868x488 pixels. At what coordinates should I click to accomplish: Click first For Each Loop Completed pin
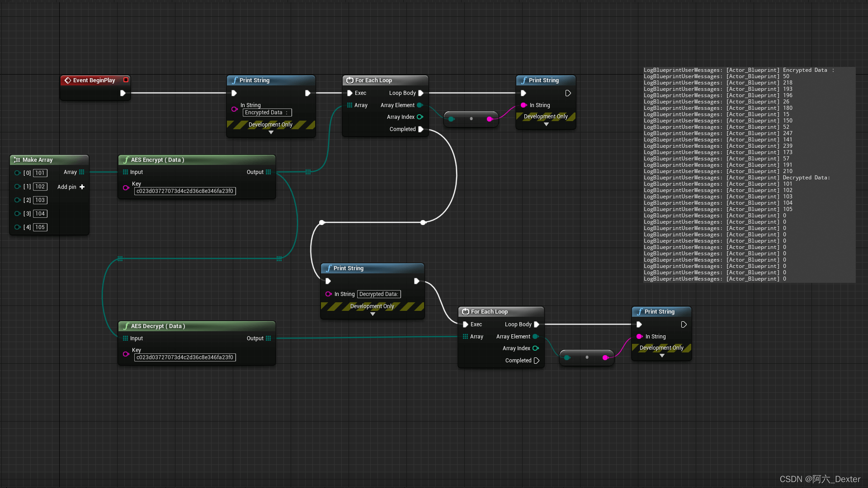pyautogui.click(x=421, y=129)
